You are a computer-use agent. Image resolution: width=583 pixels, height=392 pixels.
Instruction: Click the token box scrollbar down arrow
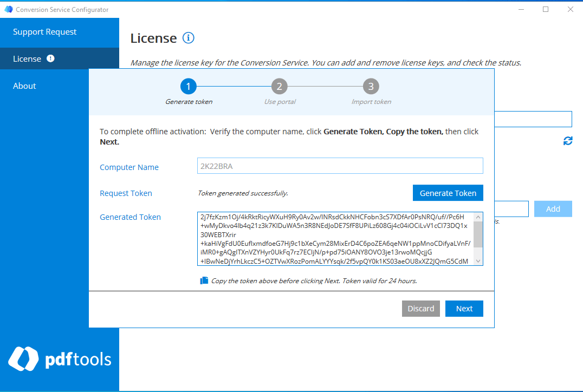click(477, 260)
